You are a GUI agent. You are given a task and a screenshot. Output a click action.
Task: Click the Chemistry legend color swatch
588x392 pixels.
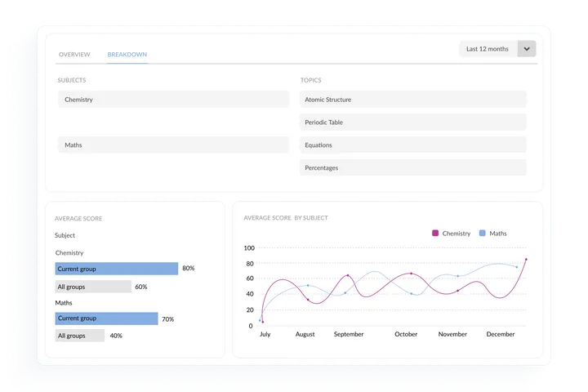pos(435,233)
